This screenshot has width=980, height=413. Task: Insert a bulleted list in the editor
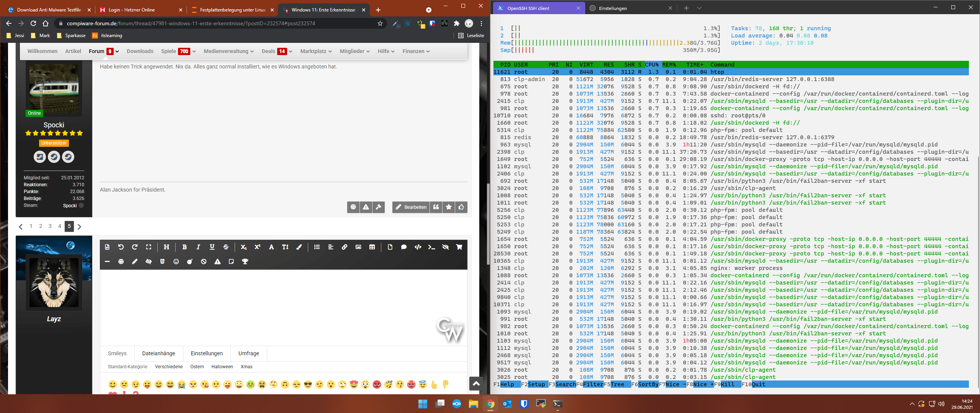point(317,247)
